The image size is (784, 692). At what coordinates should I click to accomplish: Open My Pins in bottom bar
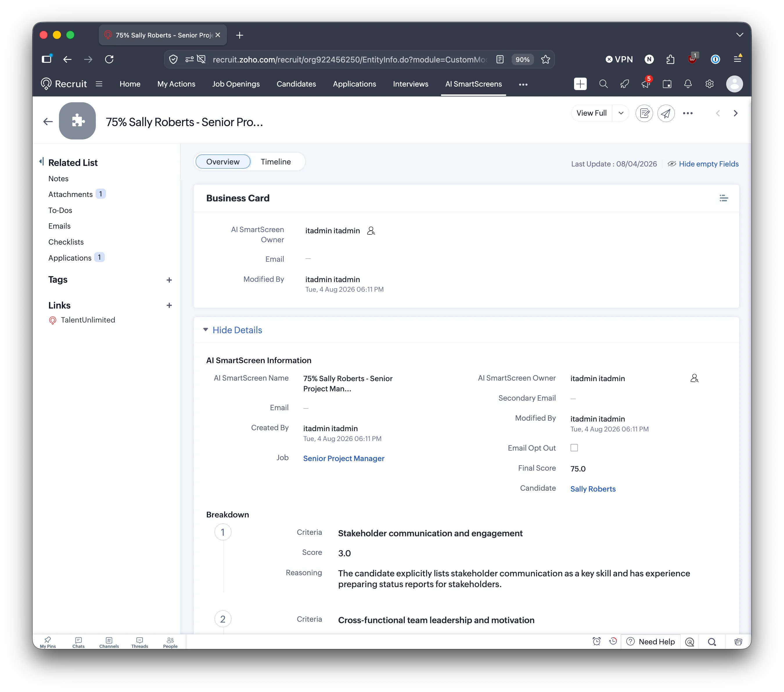[48, 642]
